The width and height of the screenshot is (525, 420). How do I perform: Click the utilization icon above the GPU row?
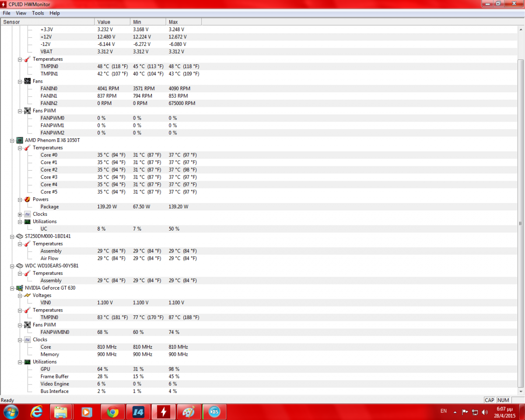[27, 362]
